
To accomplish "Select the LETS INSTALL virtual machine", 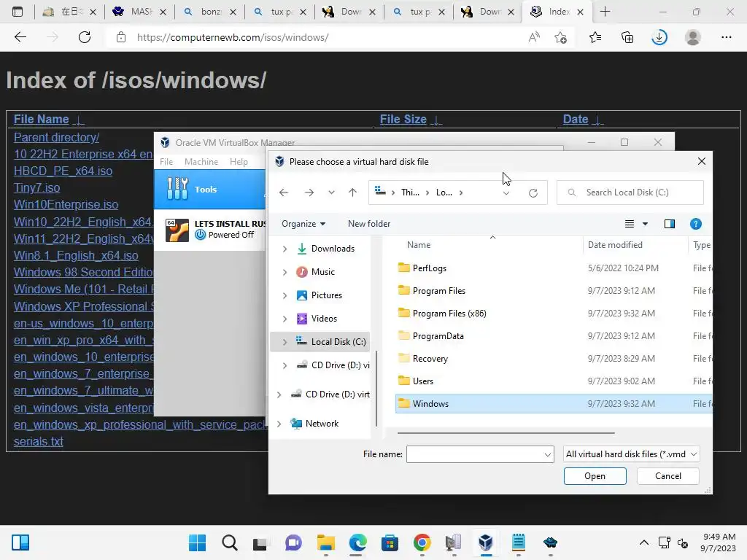I will tap(209, 230).
